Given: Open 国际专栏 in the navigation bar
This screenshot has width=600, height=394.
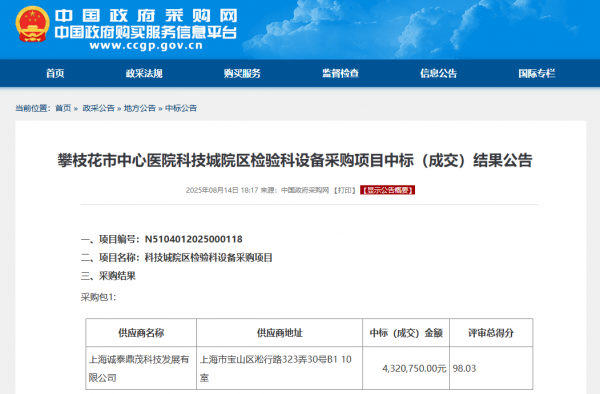Looking at the screenshot, I should pyautogui.click(x=536, y=73).
